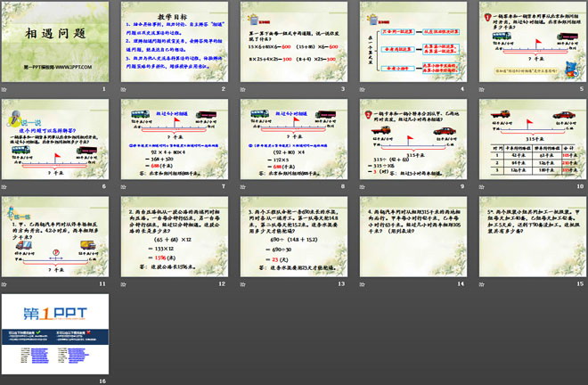Click the animation star icon under slide 2
Screen dimensions: 588x385
[x=124, y=91]
